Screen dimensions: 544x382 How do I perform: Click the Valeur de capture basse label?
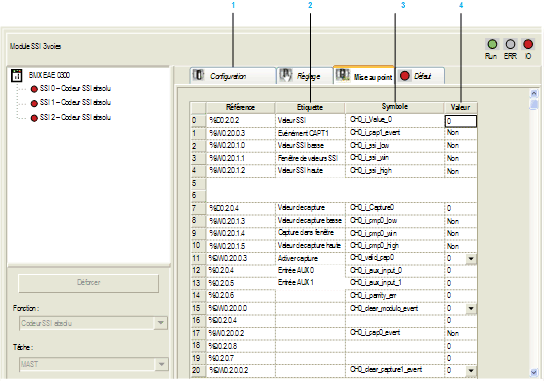click(x=309, y=220)
